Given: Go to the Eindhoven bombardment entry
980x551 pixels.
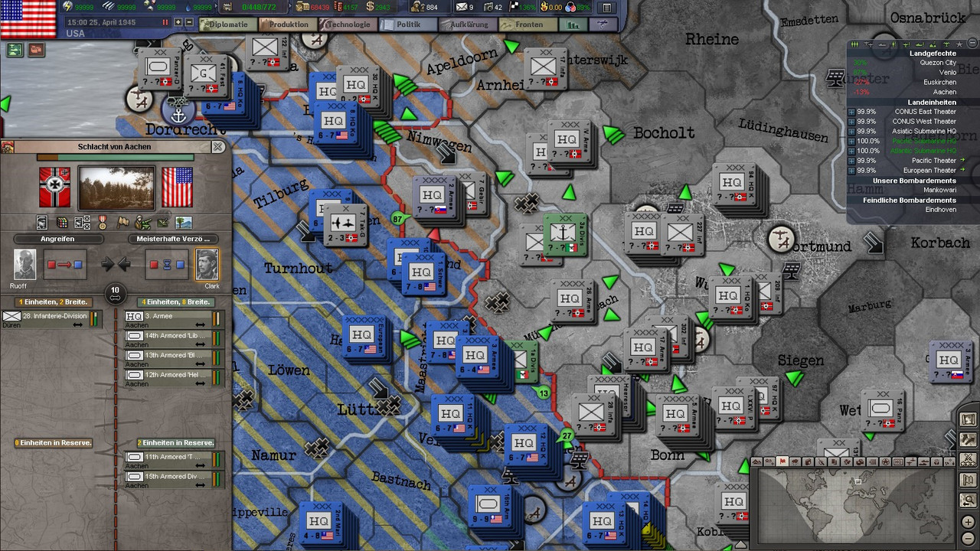Looking at the screenshot, I should coord(940,210).
